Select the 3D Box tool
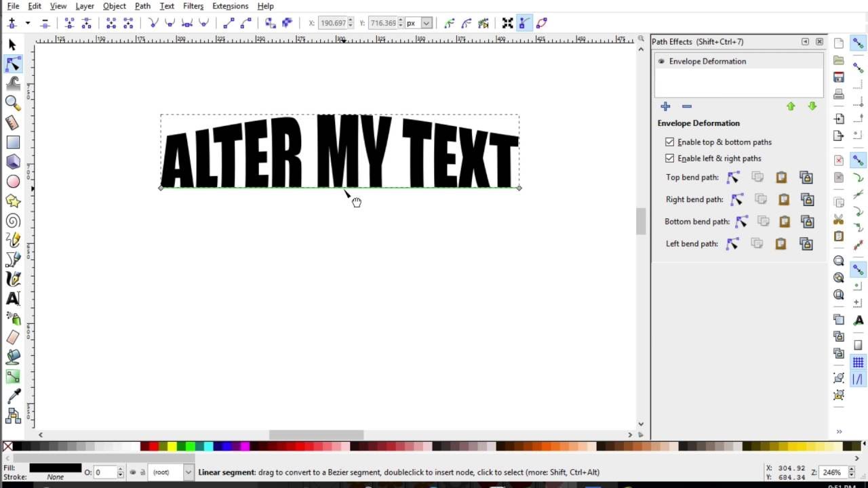This screenshot has height=488, width=868. coord(12,162)
